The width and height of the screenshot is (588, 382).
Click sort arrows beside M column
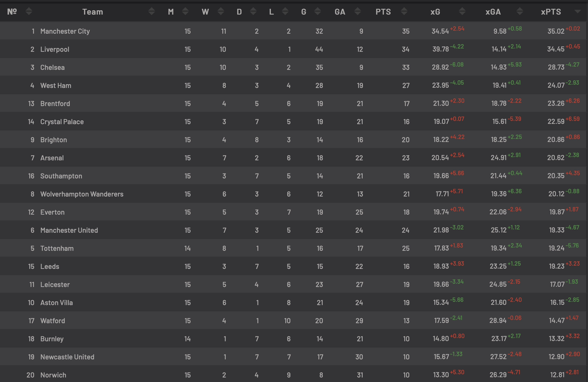point(185,11)
